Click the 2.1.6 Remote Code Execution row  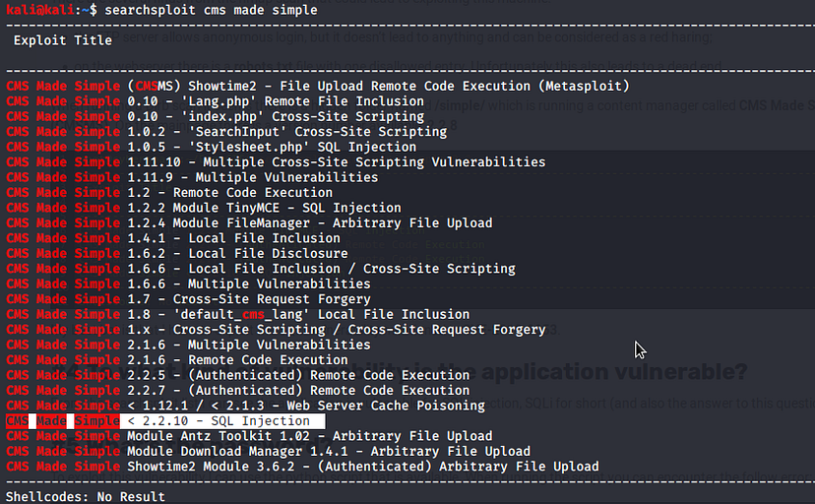coord(177,360)
